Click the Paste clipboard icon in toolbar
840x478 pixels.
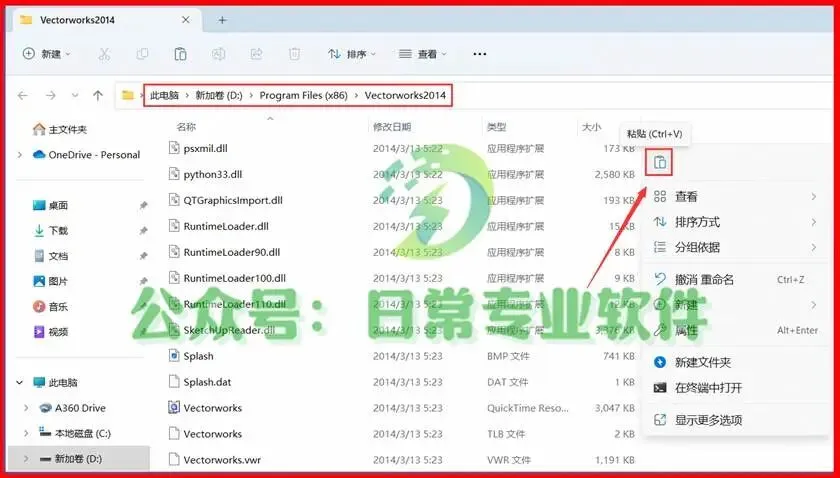coord(181,54)
